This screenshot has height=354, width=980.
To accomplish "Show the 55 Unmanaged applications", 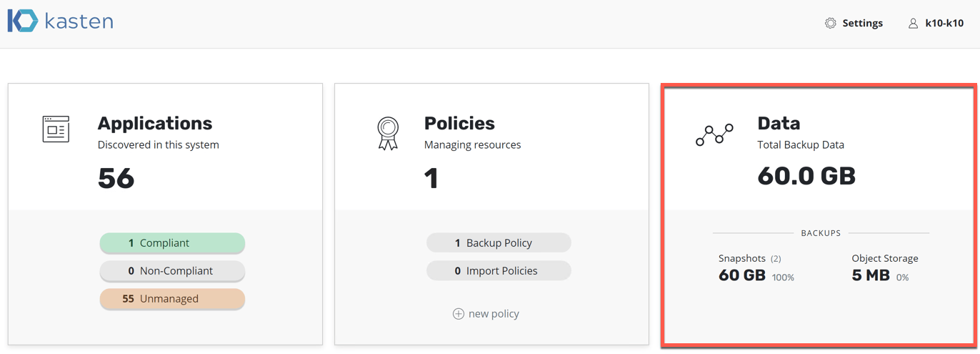I will pos(172,299).
